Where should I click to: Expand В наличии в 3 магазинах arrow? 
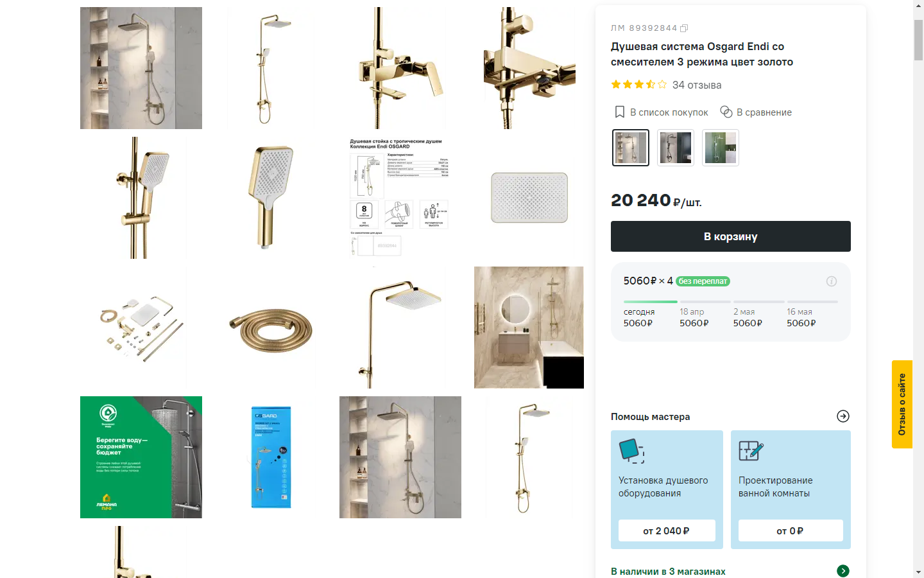(843, 571)
